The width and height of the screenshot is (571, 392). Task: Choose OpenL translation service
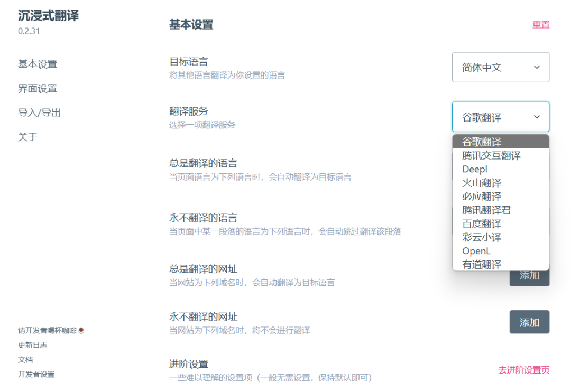click(500, 251)
